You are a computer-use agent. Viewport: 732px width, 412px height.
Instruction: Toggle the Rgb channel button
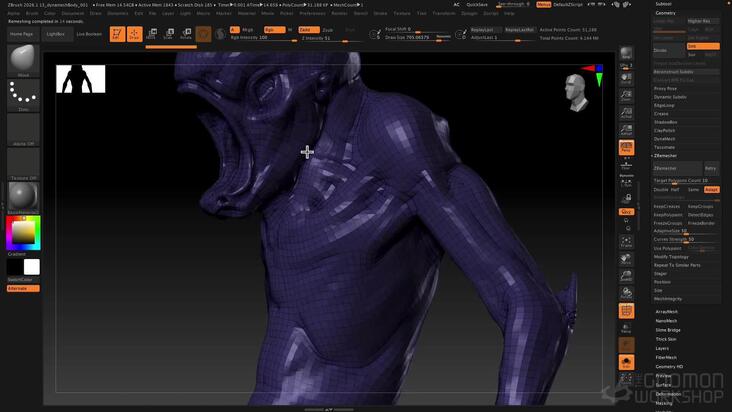click(x=274, y=29)
